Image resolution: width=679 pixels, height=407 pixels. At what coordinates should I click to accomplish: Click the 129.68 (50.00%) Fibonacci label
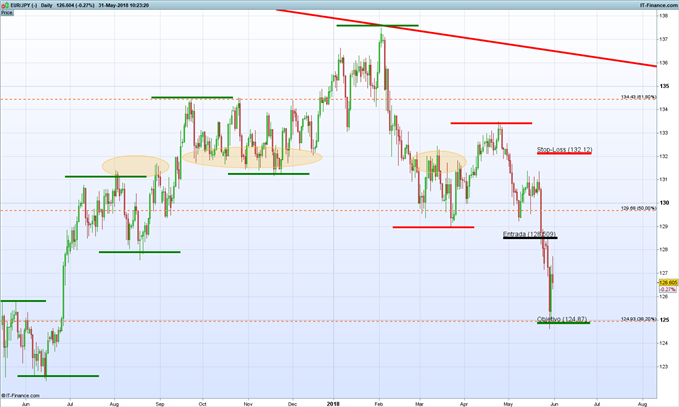click(x=638, y=208)
